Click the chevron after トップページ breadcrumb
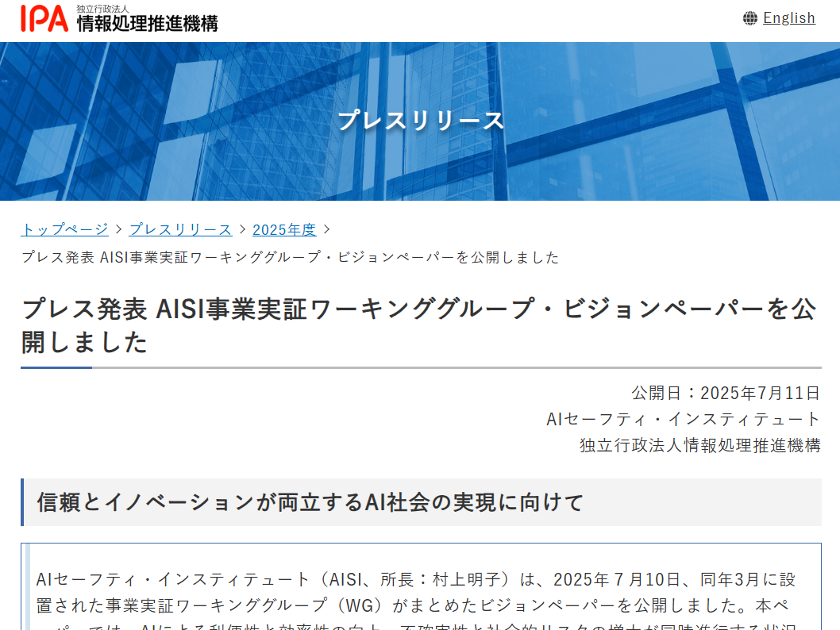 coord(119,229)
